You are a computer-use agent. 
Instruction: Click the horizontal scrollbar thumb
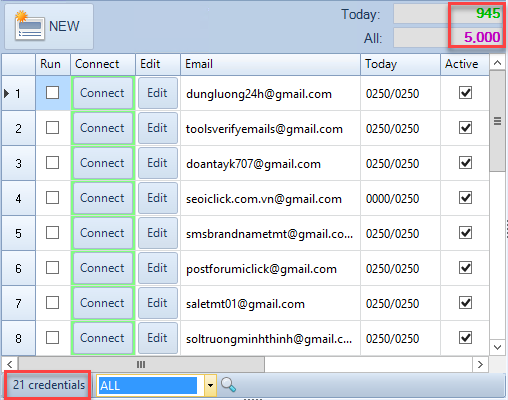point(141,364)
